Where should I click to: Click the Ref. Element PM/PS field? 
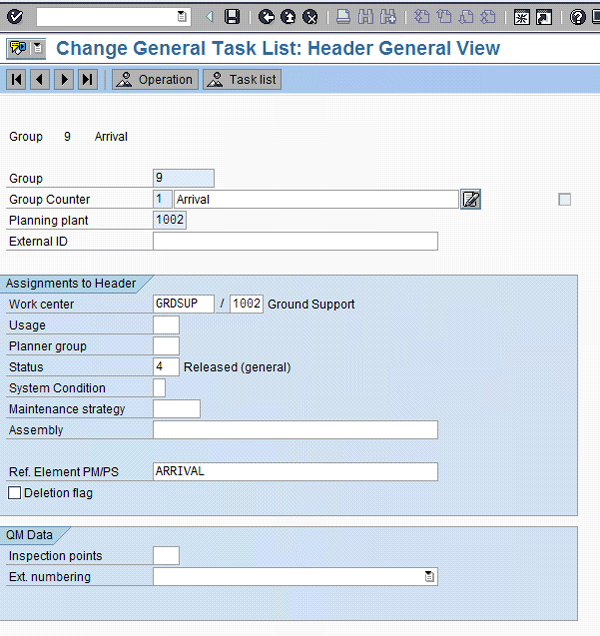(295, 471)
